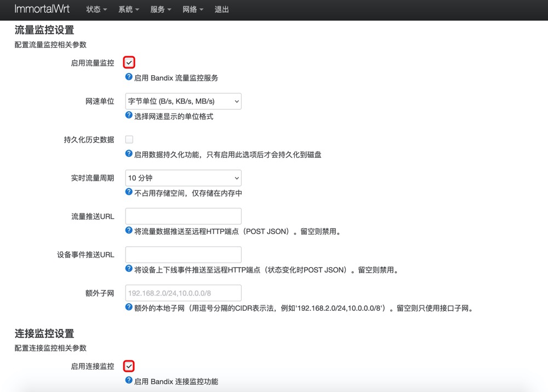The height and width of the screenshot is (392, 548).
Task: Open the 网络 menu in navbar
Action: [193, 10]
